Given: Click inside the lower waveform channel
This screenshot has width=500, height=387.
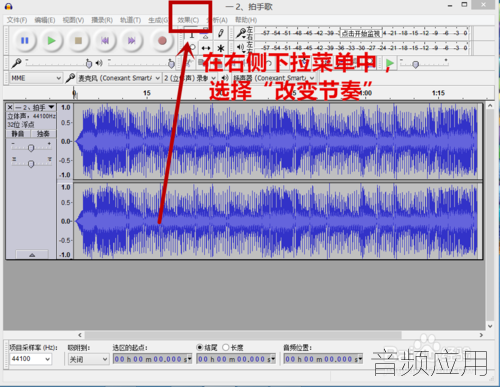Looking at the screenshot, I should tap(277, 221).
